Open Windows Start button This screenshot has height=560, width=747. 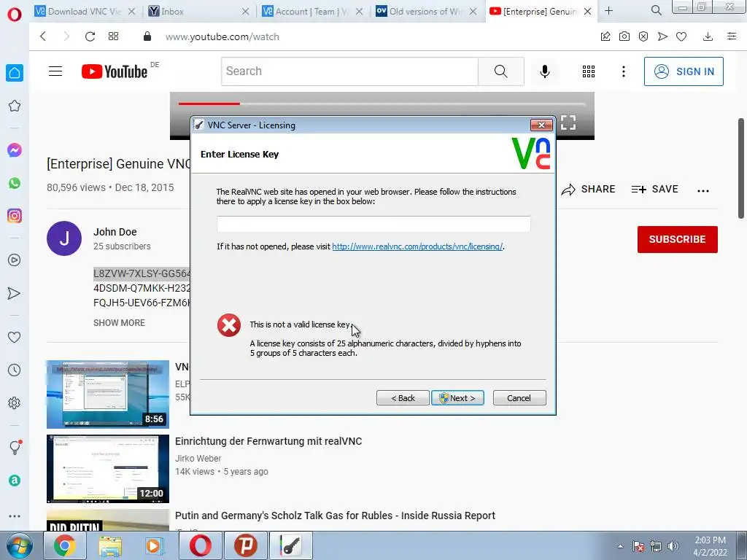19,546
